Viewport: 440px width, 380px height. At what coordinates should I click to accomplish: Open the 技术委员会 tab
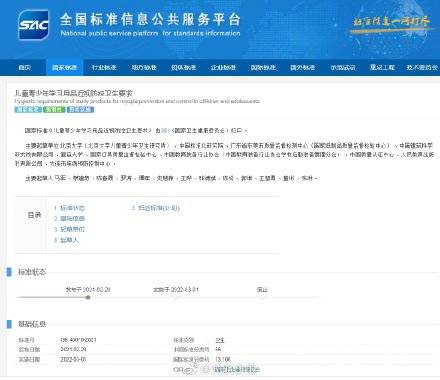coord(422,67)
